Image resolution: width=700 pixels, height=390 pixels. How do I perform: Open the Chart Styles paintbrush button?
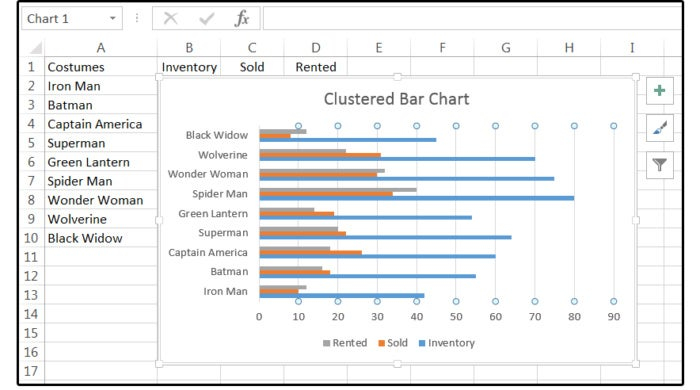659,128
